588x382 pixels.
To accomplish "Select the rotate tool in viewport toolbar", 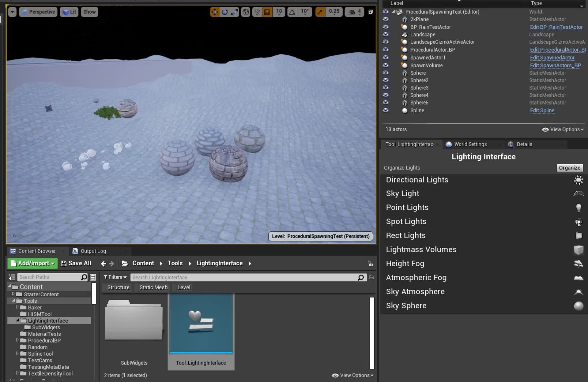I will click(x=224, y=12).
